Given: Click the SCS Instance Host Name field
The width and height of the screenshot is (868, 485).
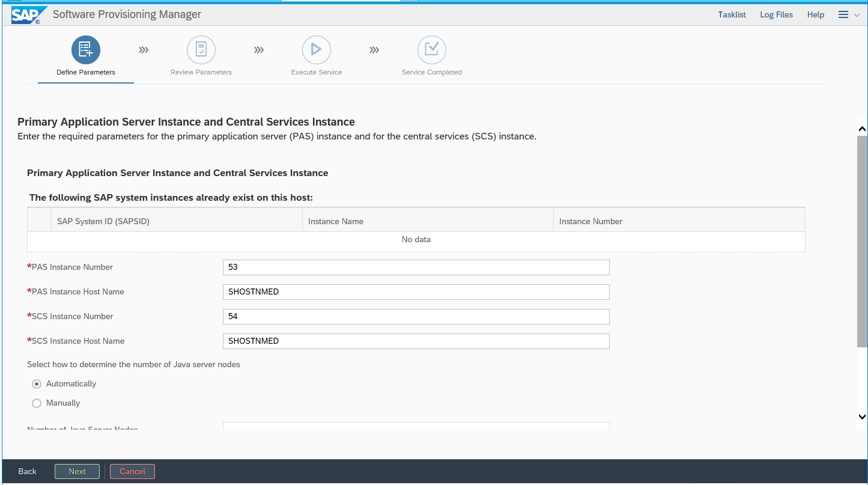Looking at the screenshot, I should (416, 341).
